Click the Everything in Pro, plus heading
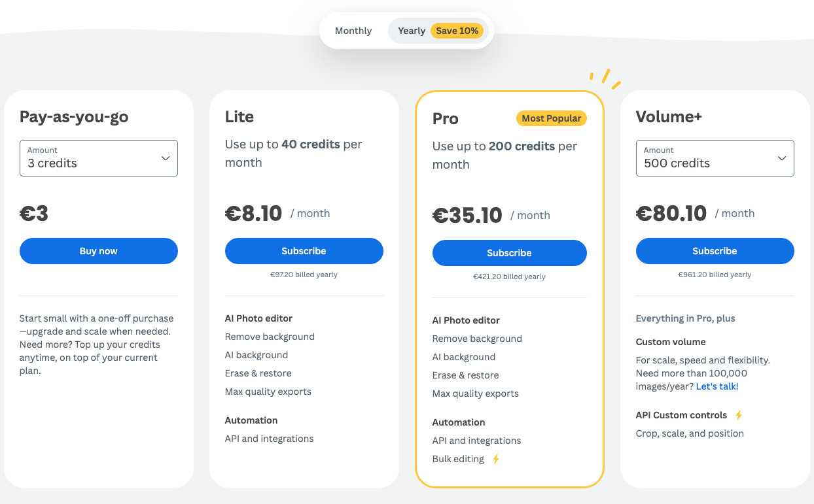 pyautogui.click(x=685, y=318)
